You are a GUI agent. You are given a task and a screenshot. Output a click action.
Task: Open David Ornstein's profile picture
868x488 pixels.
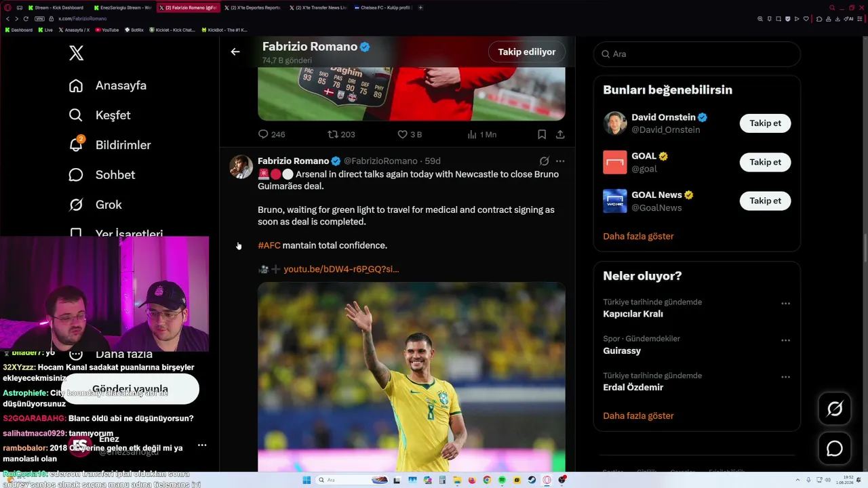pyautogui.click(x=615, y=123)
